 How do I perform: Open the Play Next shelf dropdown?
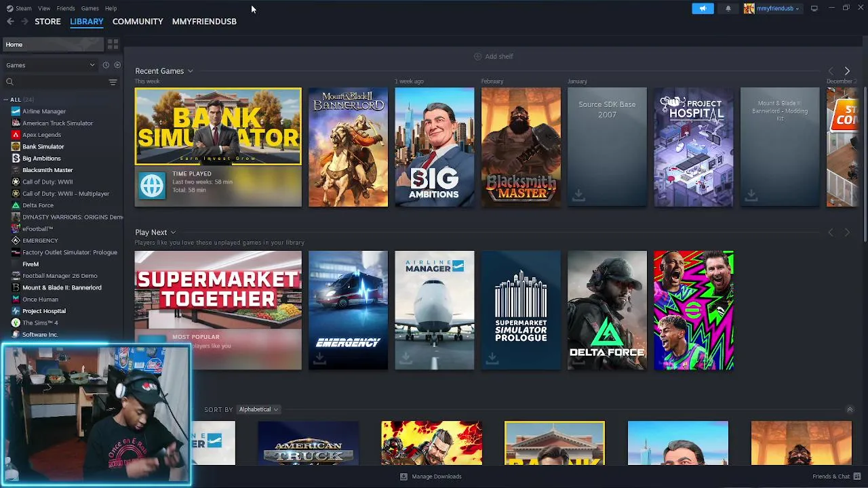173,232
